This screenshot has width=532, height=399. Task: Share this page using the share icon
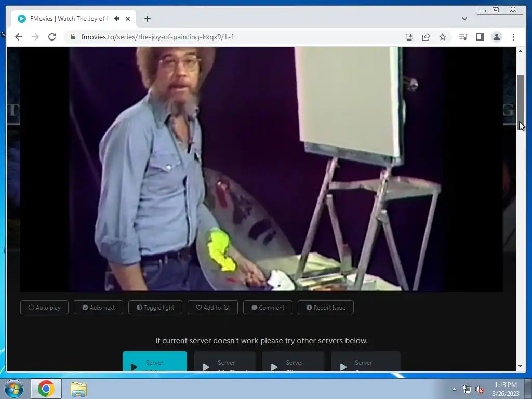coord(426,37)
